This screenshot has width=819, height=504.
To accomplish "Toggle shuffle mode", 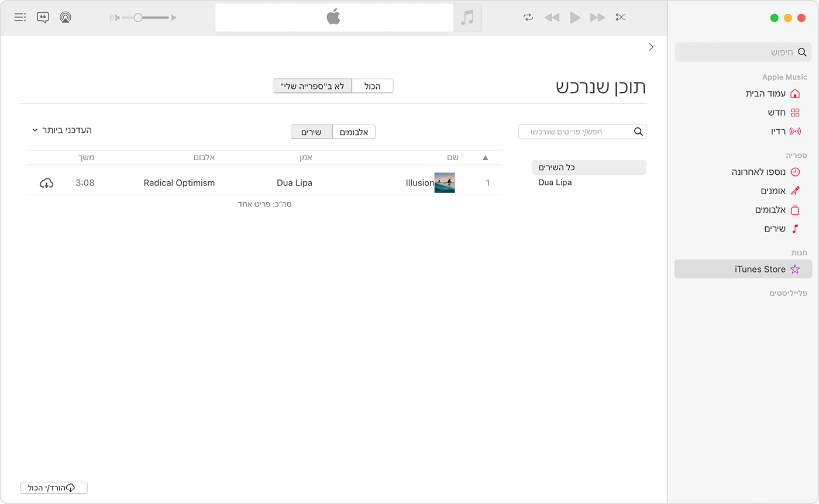I will click(621, 18).
